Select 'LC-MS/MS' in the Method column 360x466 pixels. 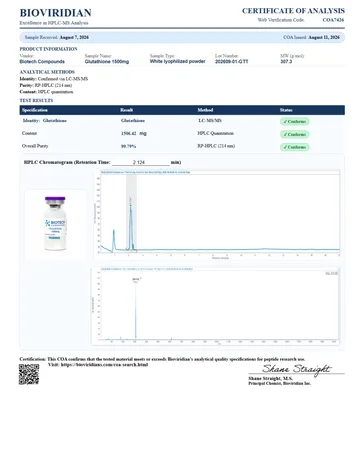[x=210, y=121]
